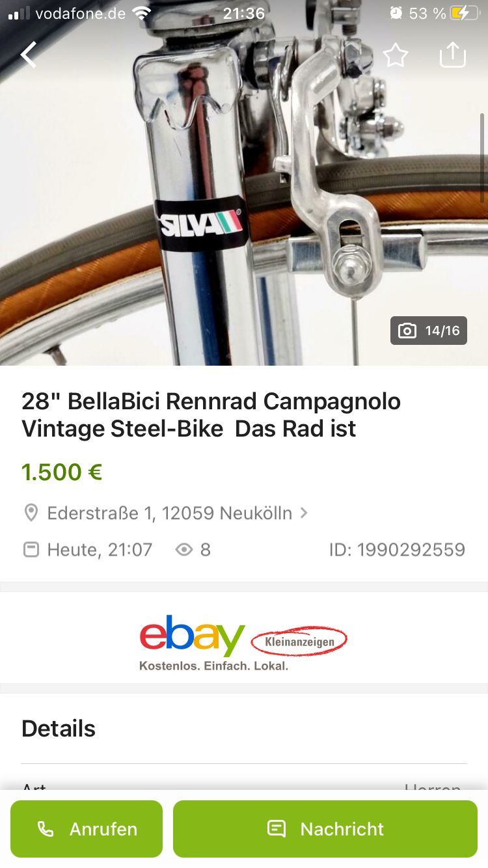This screenshot has height=868, width=488.
Task: Open the Ederstraße 1, 12059 Neukölln address
Action: pos(170,513)
